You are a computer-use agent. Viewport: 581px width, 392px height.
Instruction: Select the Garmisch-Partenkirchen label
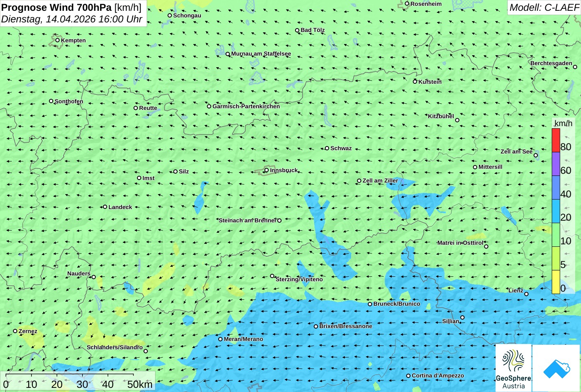coord(246,106)
